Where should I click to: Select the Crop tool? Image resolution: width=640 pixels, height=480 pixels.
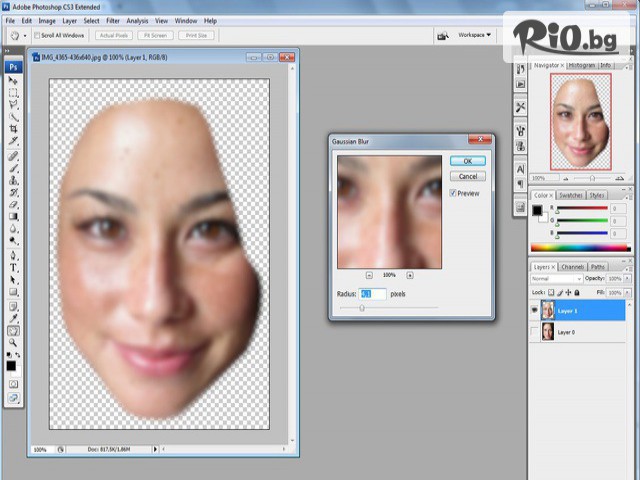13,131
